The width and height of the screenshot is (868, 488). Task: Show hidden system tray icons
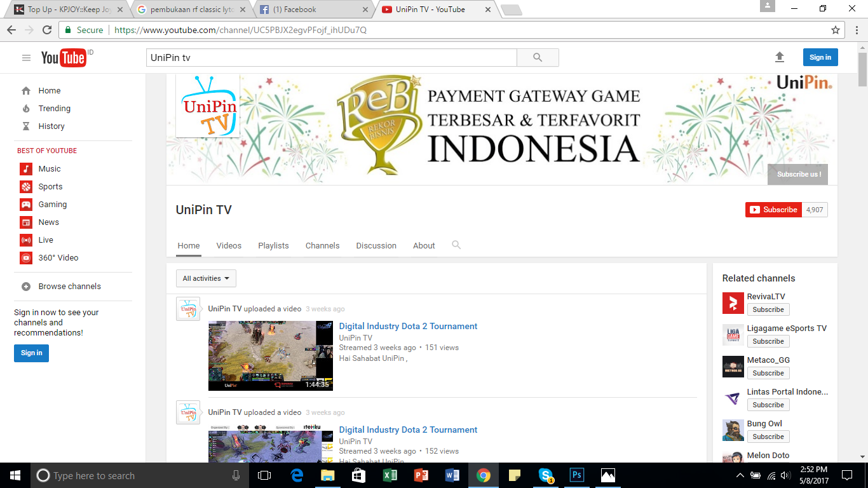click(x=740, y=475)
